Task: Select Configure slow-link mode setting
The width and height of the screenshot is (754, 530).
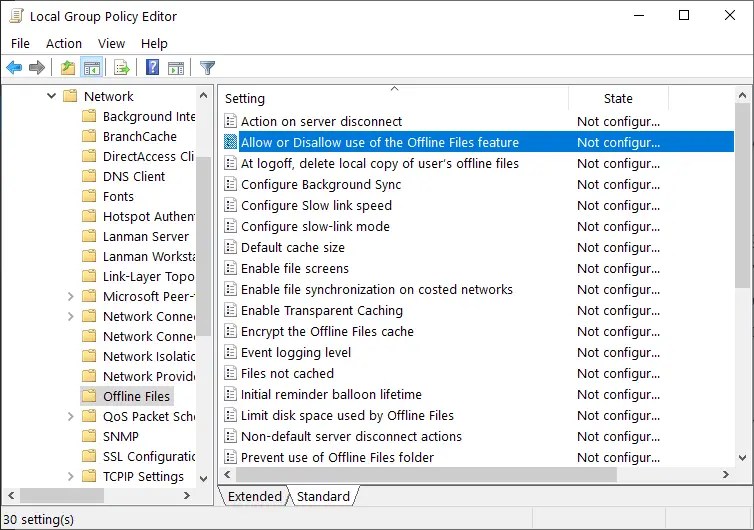Action: click(478, 227)
